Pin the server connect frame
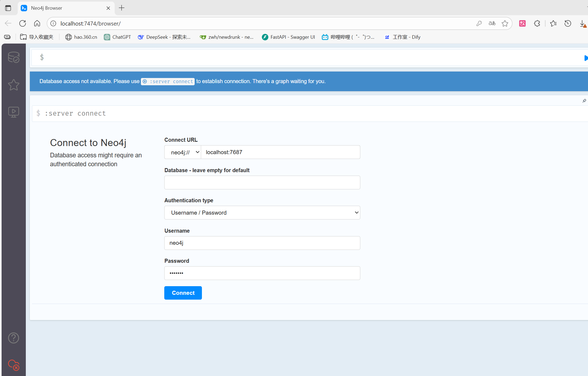588x376 pixels. coord(584,101)
